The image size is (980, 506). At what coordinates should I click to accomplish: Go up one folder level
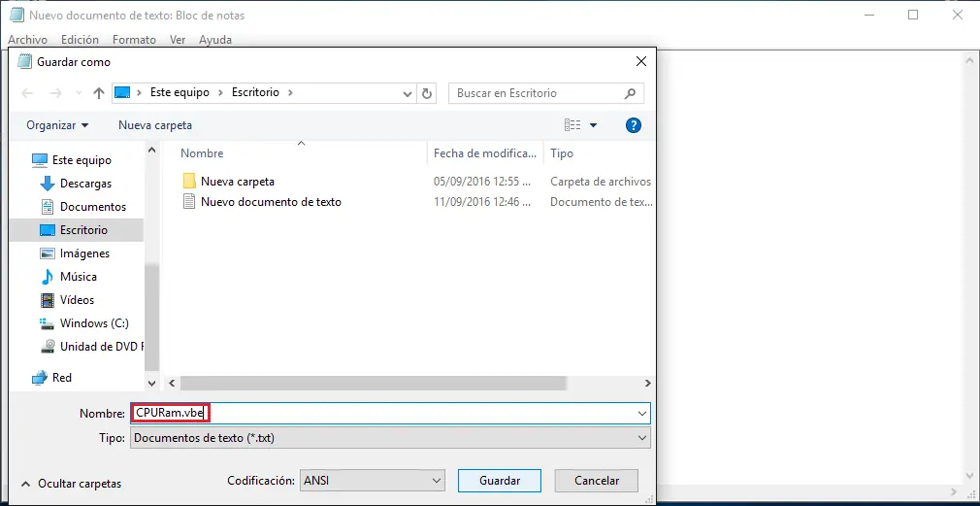click(x=98, y=93)
